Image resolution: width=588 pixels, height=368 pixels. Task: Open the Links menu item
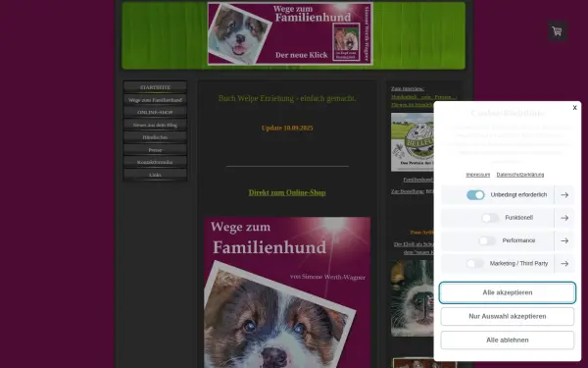tap(155, 175)
